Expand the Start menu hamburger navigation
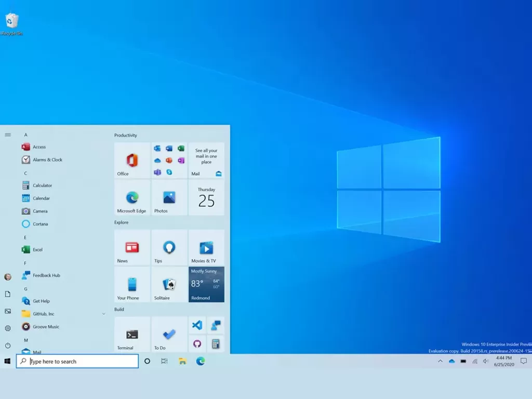Image resolution: width=532 pixels, height=399 pixels. [x=8, y=135]
